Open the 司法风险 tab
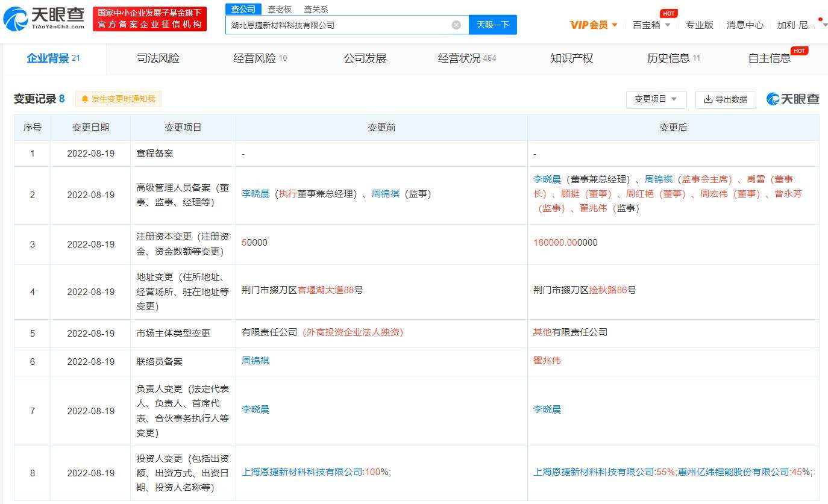Screen dimensions: 828x504 [158, 58]
